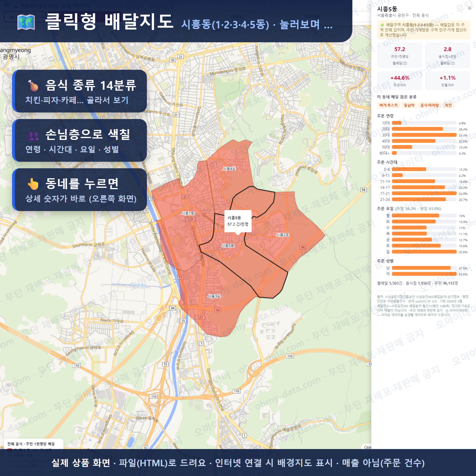Screen dimensions: 476x476
Task: Click the 배달구역 시흥동(1·2·3·4·5동) notice box
Action: 423,30
